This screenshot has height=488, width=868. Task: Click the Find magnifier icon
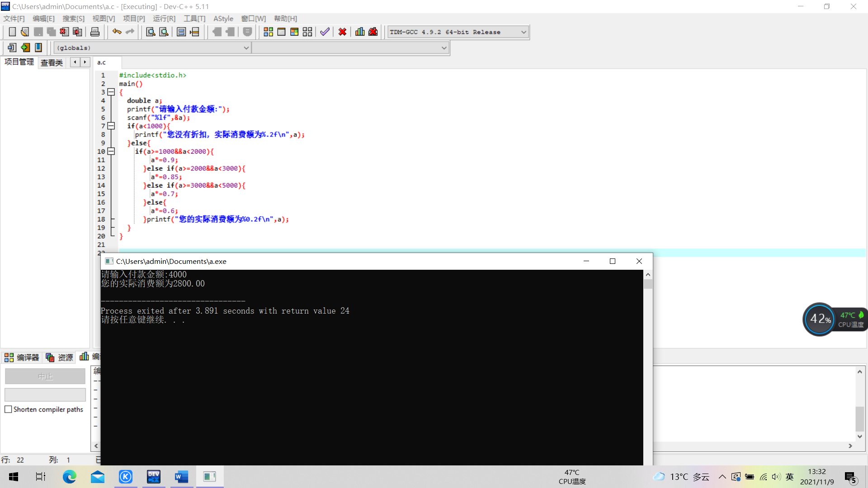pyautogui.click(x=151, y=32)
